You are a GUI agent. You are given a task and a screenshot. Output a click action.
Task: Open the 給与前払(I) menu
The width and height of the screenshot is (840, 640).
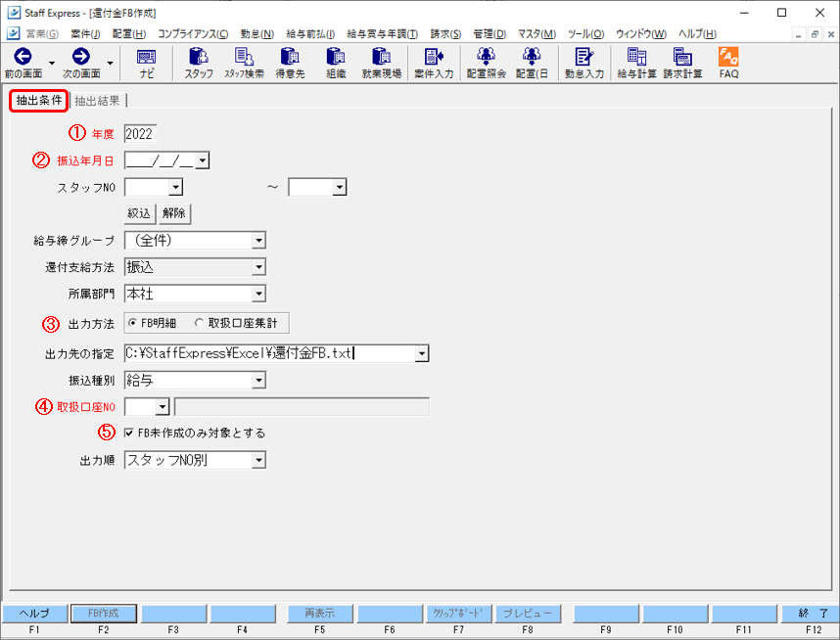[x=310, y=33]
